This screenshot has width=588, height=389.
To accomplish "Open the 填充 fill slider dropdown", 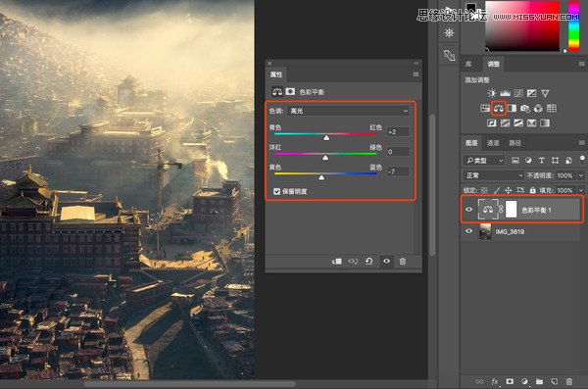I will coord(581,190).
